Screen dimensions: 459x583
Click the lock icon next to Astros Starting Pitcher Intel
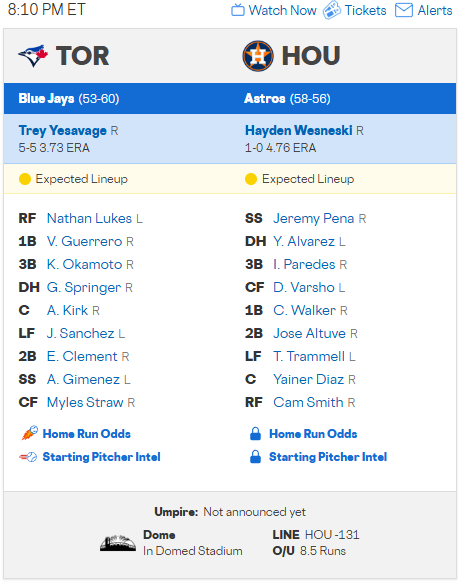256,457
